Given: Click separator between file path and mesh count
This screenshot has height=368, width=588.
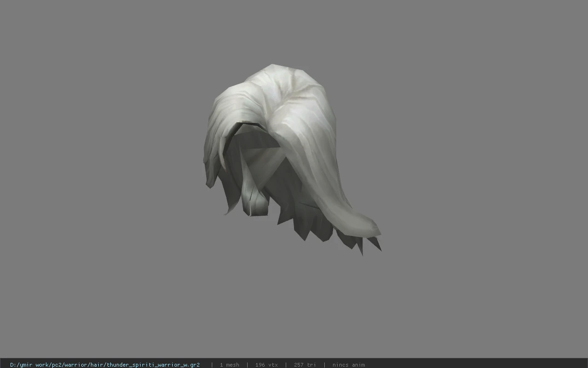Looking at the screenshot, I should coord(212,365).
